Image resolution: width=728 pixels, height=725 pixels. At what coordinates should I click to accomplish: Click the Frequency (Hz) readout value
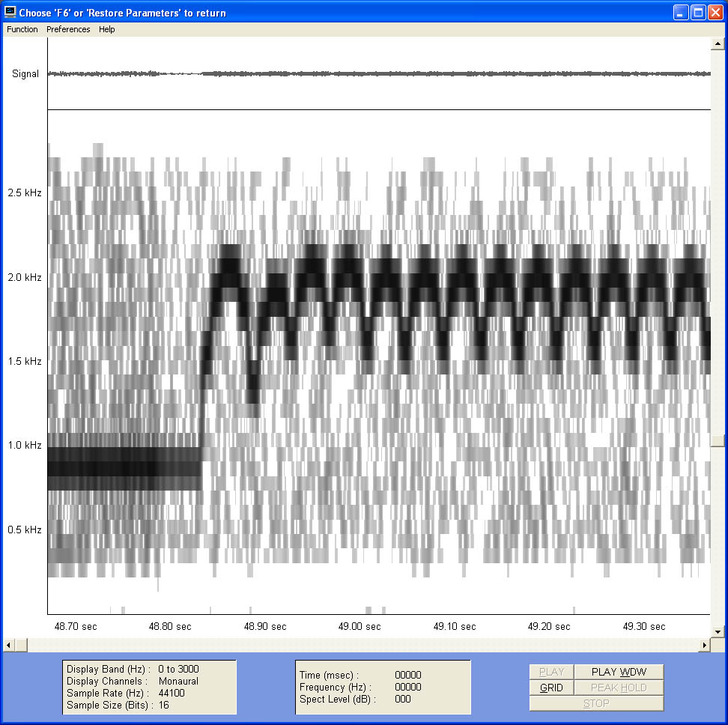pos(407,687)
